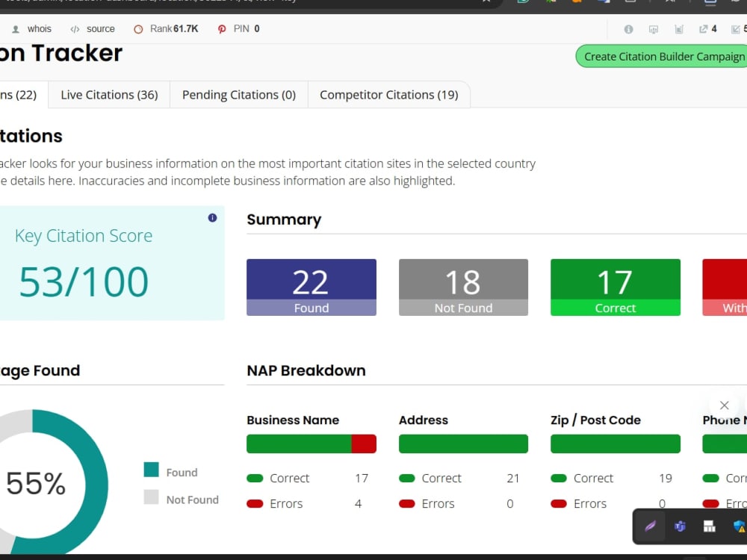Click the page density report icon

(679, 29)
